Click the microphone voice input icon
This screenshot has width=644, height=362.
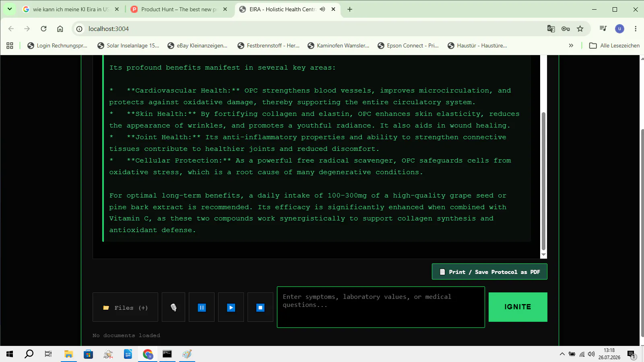(x=173, y=307)
